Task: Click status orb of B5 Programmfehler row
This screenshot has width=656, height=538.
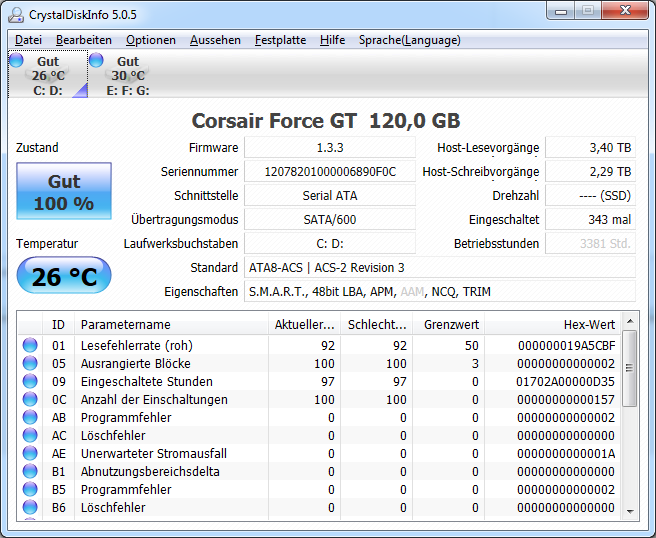Action: pyautogui.click(x=30, y=489)
